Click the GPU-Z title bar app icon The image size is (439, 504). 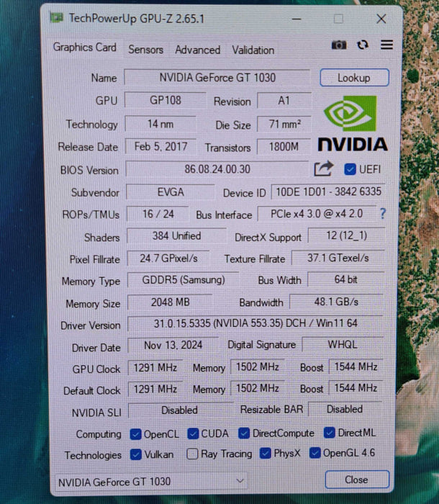coord(57,18)
